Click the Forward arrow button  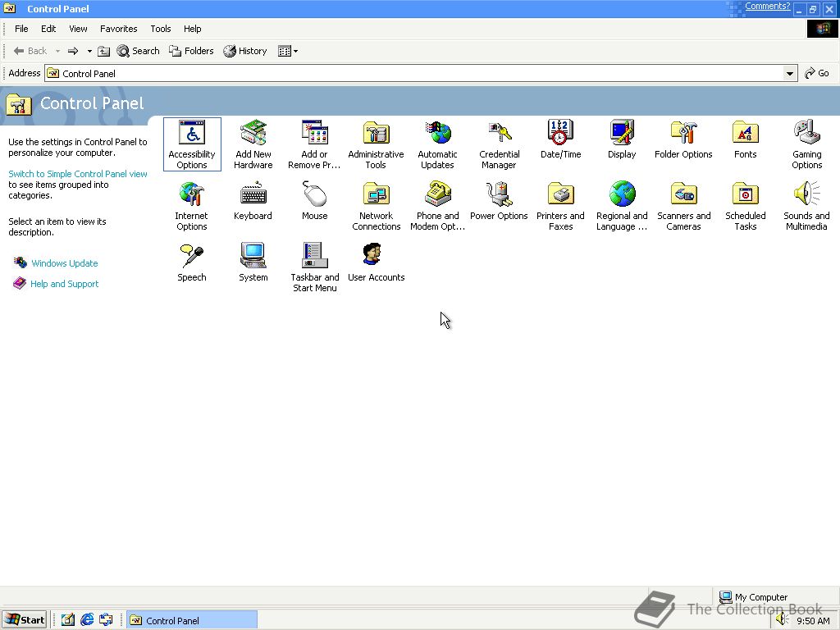coord(73,51)
